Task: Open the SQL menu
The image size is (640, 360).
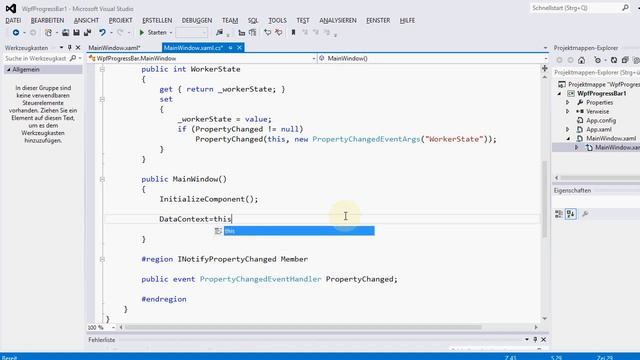Action: [253, 20]
